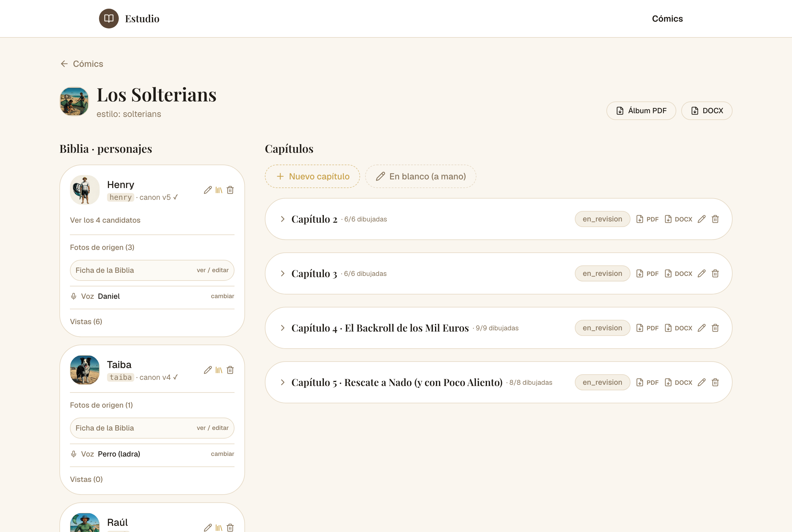Delete Capítulo 5 with trash icon
792x532 pixels.
coord(715,382)
